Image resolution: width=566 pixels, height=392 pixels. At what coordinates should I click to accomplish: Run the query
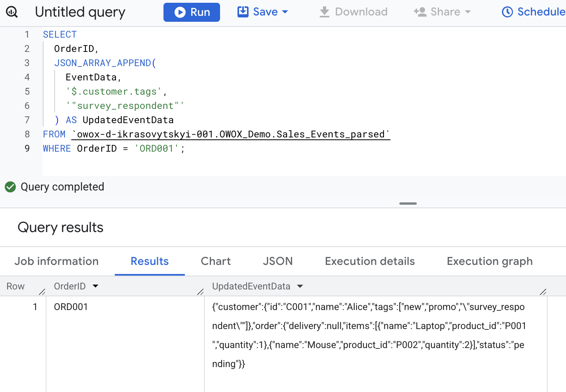(192, 12)
